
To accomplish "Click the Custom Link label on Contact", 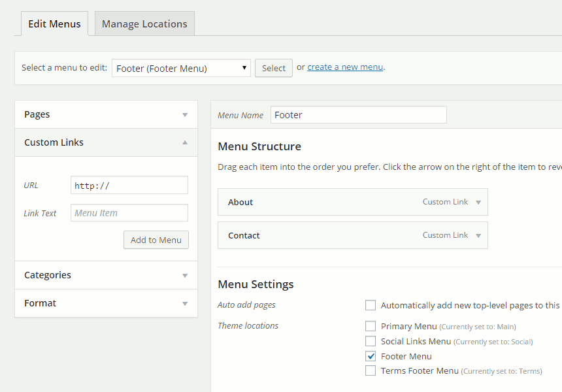I will 445,235.
